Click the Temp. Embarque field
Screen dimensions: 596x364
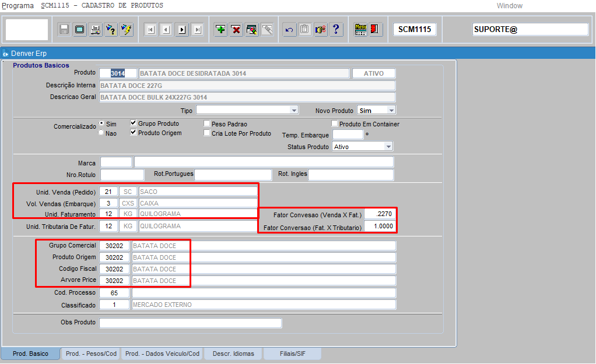[x=348, y=135]
